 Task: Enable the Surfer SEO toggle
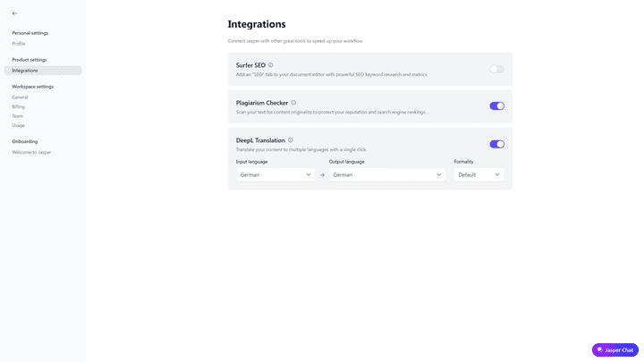coord(496,69)
